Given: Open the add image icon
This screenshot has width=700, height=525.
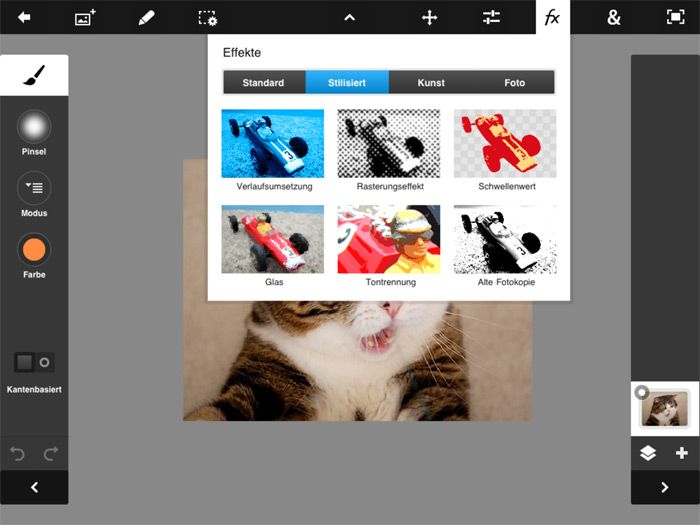Looking at the screenshot, I should [85, 17].
